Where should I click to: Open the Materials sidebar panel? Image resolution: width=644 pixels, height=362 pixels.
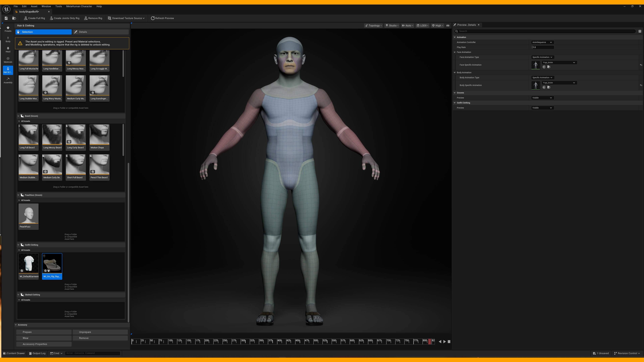[8, 60]
